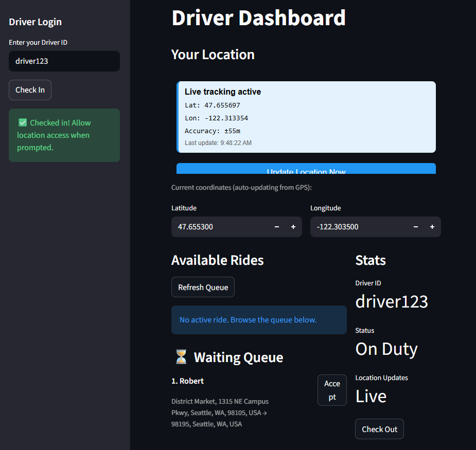Viewport: 476px width, 450px height.
Task: Click the 'Live tracking active' text
Action: [x=223, y=92]
